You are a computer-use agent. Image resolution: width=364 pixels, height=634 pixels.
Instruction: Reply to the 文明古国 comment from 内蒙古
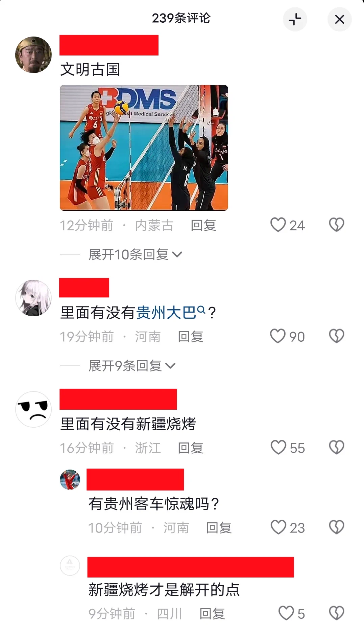coord(203,225)
